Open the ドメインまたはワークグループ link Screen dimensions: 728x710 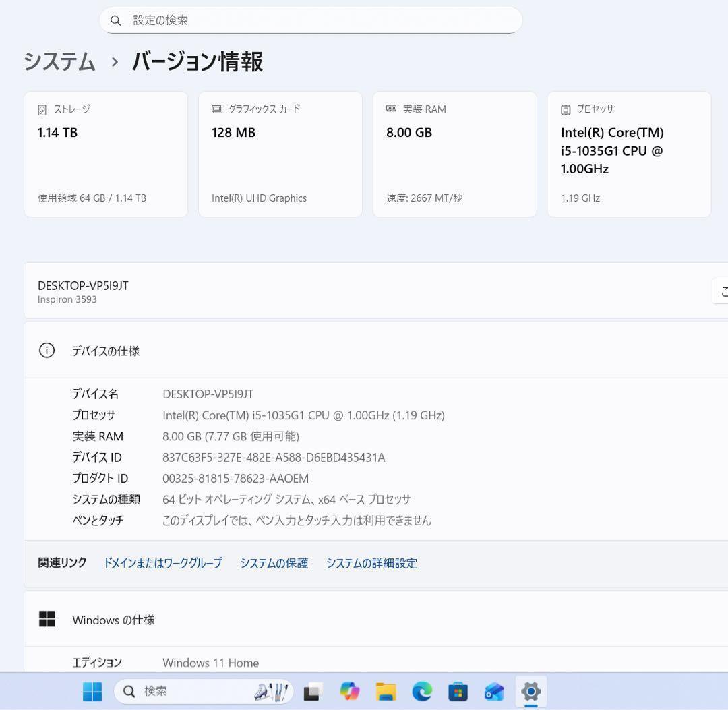tap(163, 563)
